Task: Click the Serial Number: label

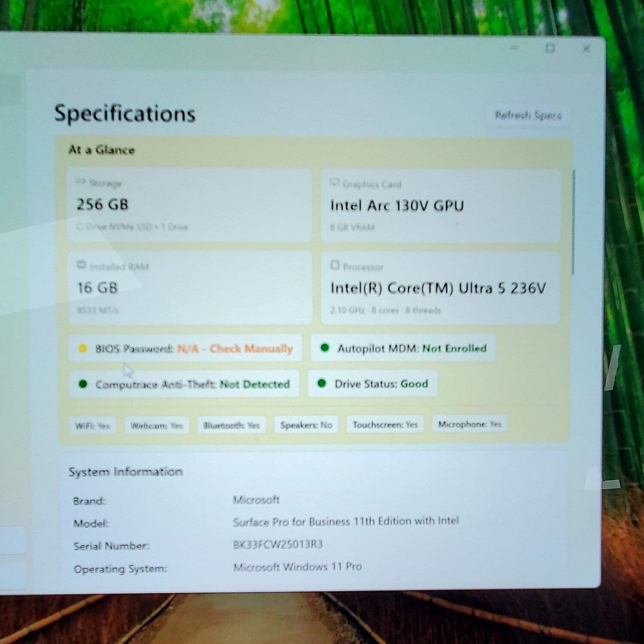Action: (x=112, y=546)
